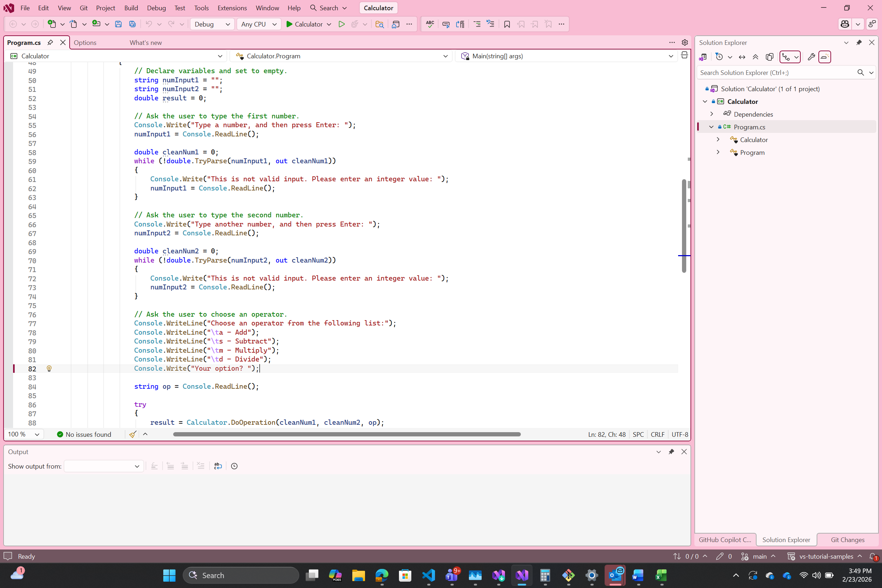Open the Calculator.Program class dropdown
Screen dimensions: 882x588
pyautogui.click(x=341, y=56)
